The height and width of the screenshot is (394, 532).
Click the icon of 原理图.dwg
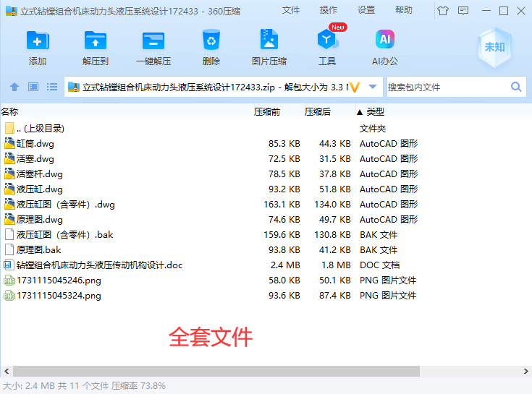[9, 220]
